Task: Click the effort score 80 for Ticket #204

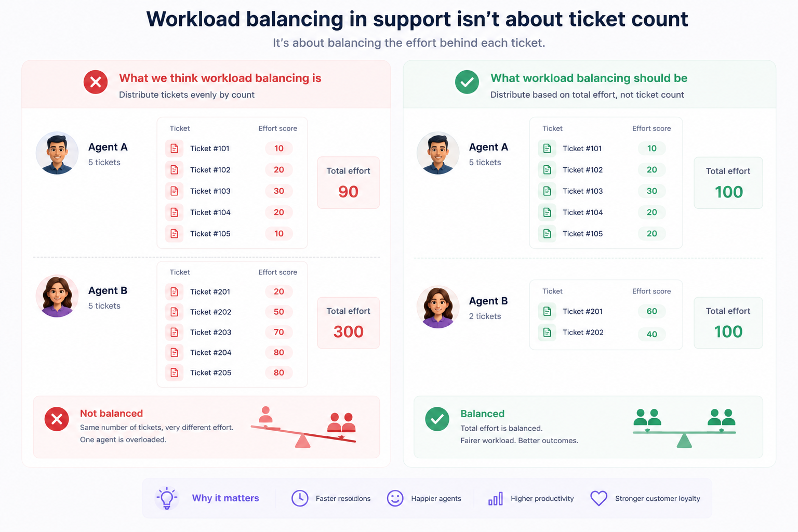Action: coord(279,352)
